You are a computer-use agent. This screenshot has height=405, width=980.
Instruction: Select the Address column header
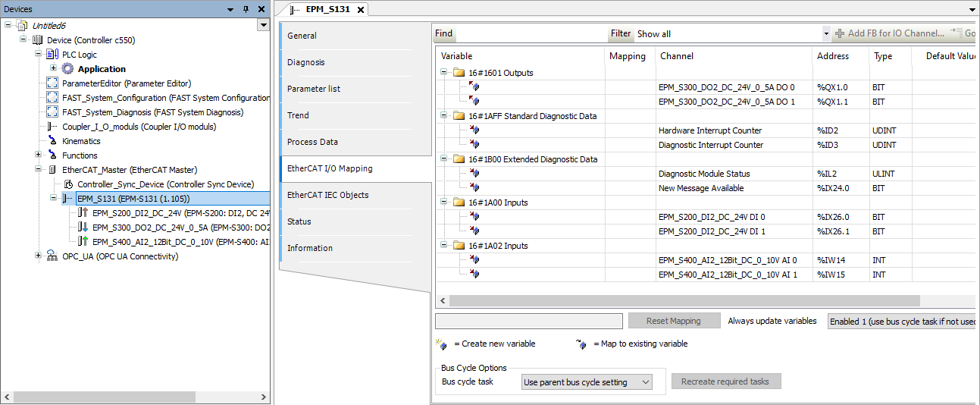(x=841, y=56)
